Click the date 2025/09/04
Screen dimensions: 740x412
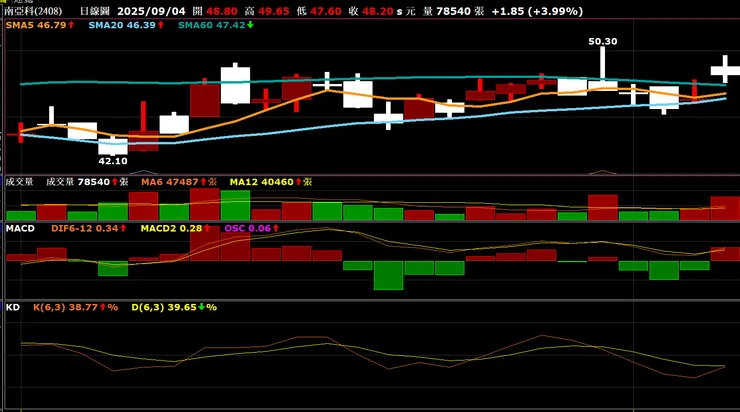coord(151,11)
